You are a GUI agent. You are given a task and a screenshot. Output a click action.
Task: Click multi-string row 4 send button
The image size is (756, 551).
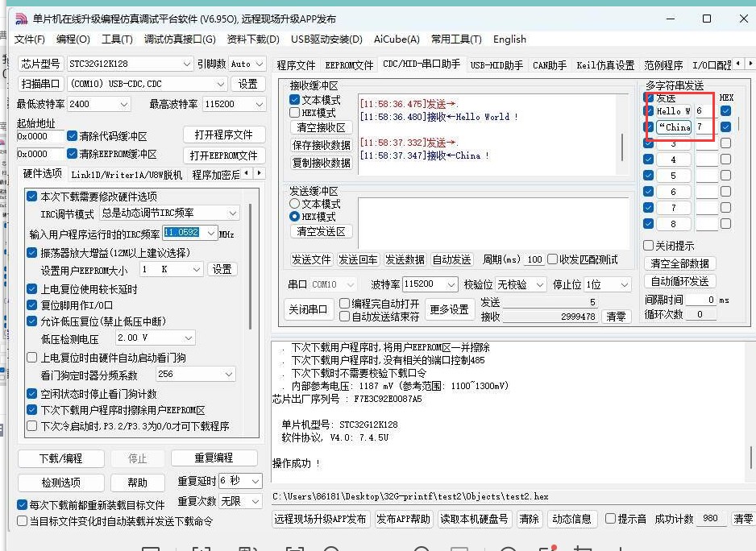pos(673,159)
